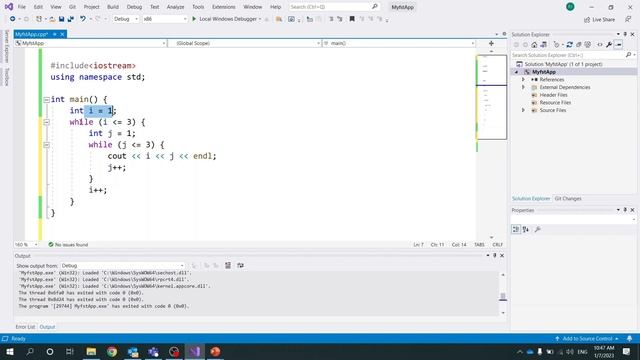The height and width of the screenshot is (360, 640).
Task: Pin the Solution Explorer auto-hide pushpin
Action: pos(625,34)
